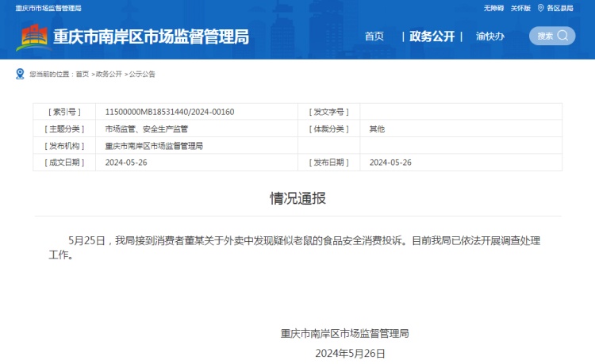Go to 首页 in main navigation
The height and width of the screenshot is (364, 595).
pyautogui.click(x=374, y=36)
